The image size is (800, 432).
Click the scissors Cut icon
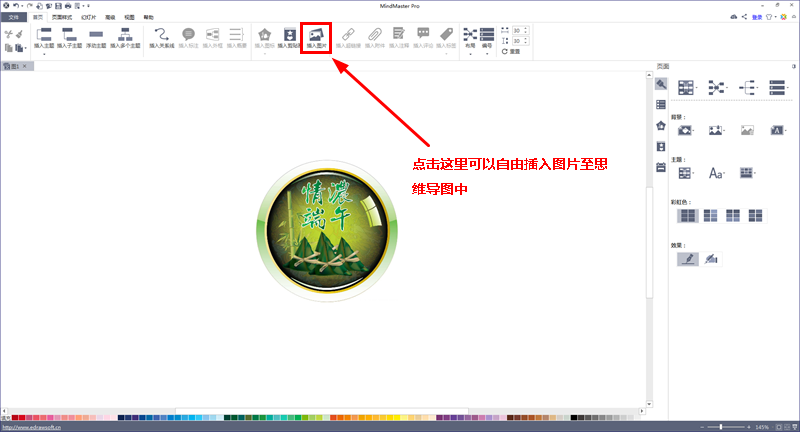click(8, 35)
